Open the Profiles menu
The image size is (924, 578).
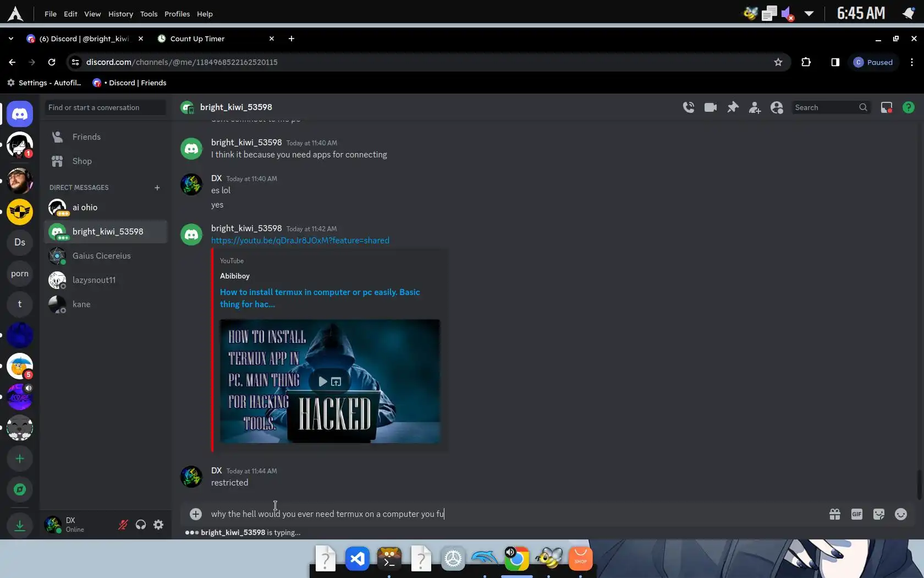click(x=177, y=14)
